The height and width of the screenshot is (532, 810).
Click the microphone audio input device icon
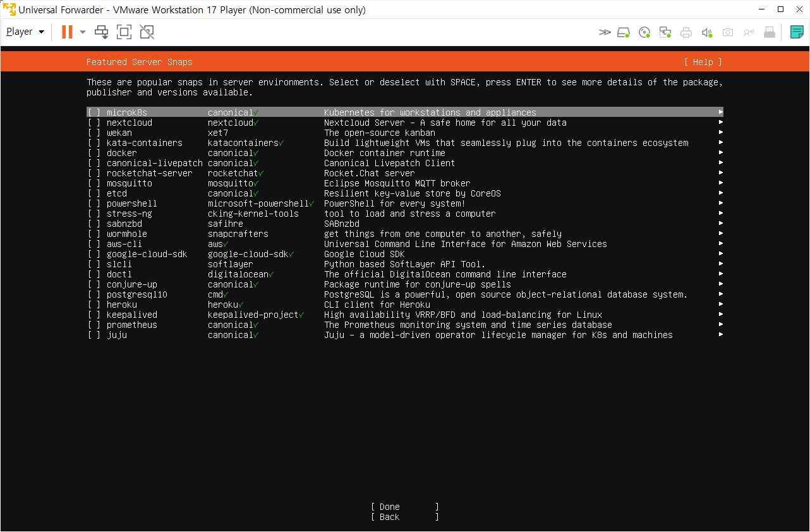click(x=749, y=32)
